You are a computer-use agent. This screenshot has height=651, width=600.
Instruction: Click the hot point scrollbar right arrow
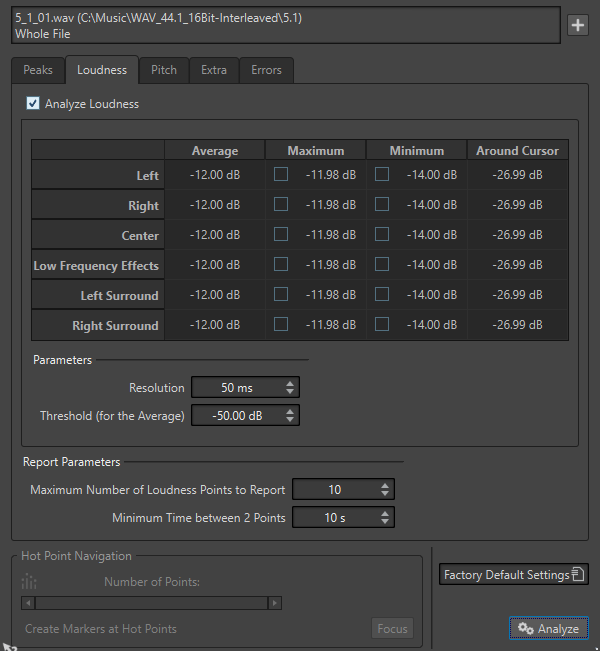(275, 603)
